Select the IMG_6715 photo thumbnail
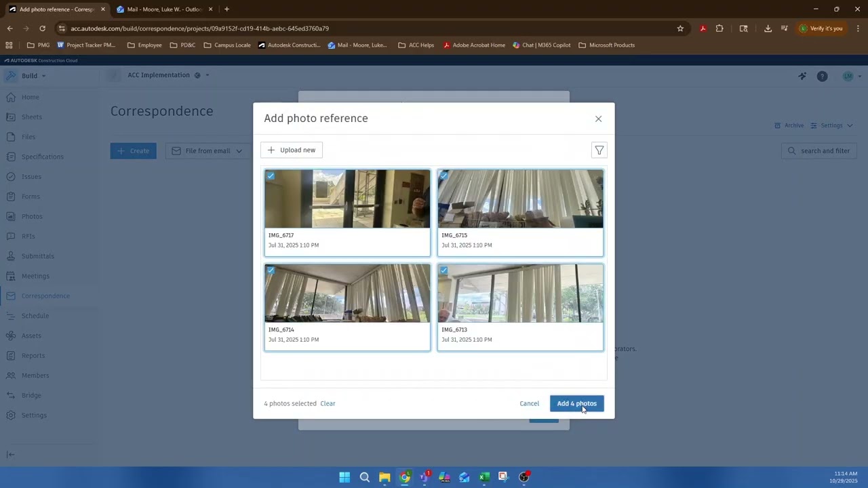The width and height of the screenshot is (868, 488). click(520, 199)
